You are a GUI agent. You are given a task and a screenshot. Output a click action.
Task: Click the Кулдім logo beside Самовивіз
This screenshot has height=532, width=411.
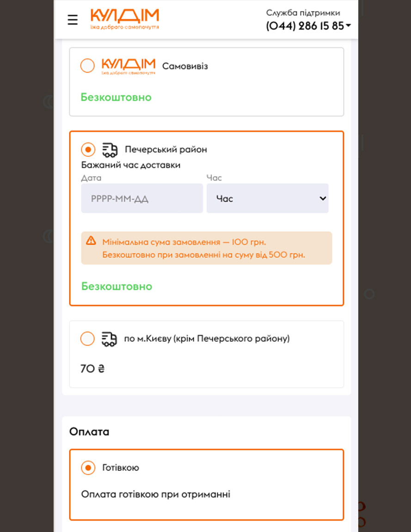[128, 66]
